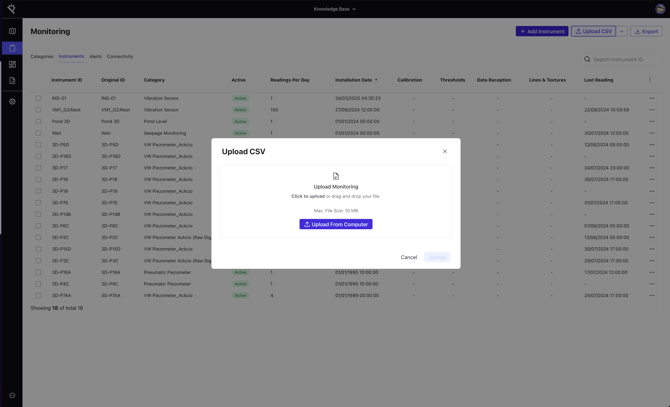Viewport: 670px width, 407px height.
Task: Switch to the Categories tab
Action: pyautogui.click(x=42, y=56)
